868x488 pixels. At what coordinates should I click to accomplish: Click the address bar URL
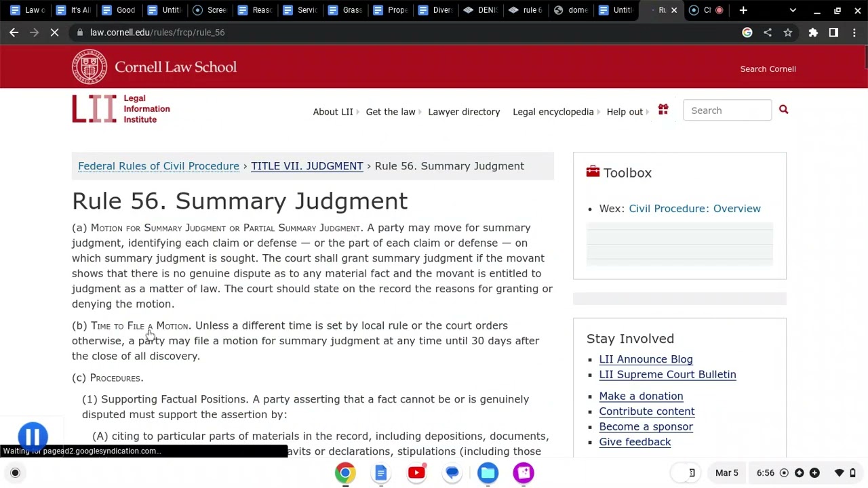point(157,33)
